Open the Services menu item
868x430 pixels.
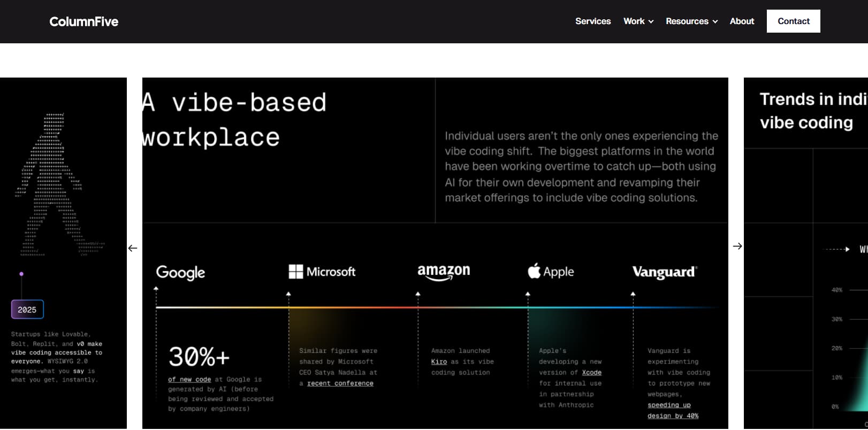coord(593,21)
